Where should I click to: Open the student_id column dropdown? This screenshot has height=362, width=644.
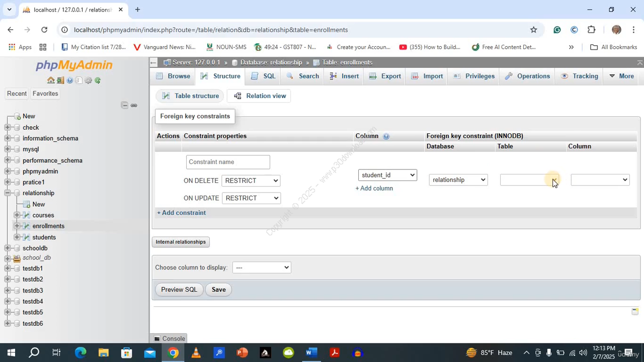click(387, 175)
